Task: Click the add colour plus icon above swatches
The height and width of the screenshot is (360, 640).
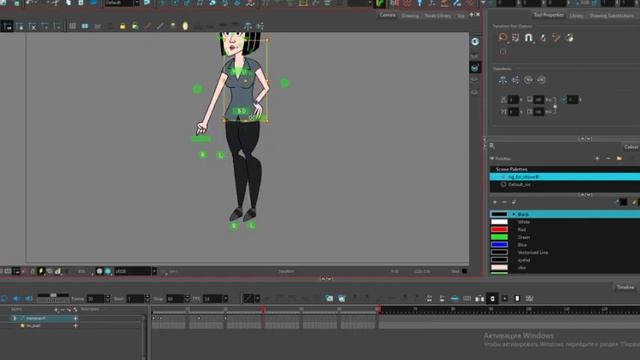Action: click(x=495, y=202)
